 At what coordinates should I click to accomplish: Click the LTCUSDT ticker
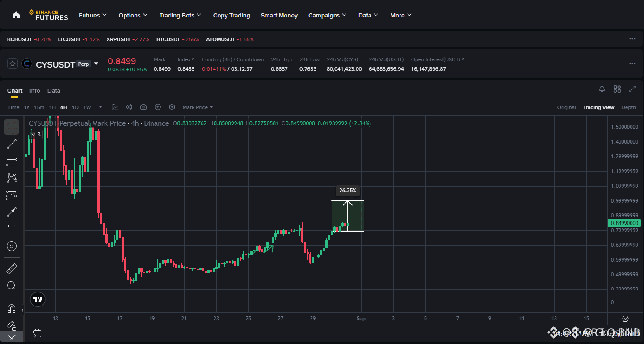point(79,39)
